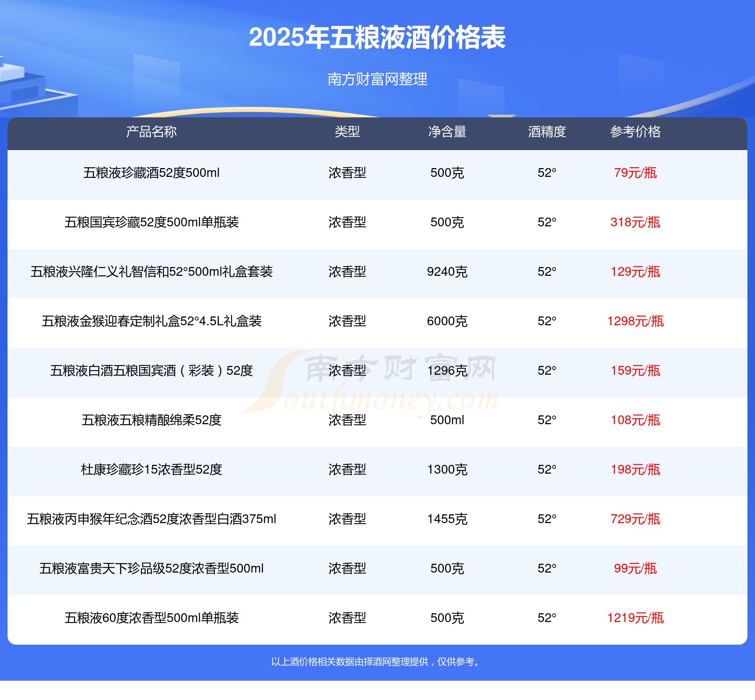Click the 类型 column header
Screen dimensions: 755x700
point(347,132)
